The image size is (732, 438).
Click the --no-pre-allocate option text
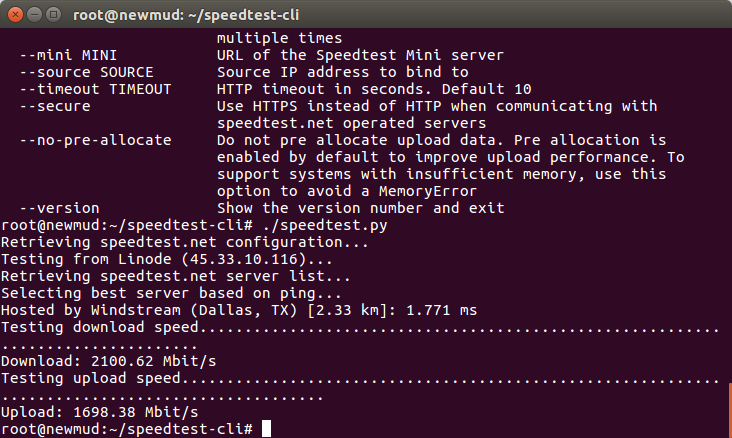95,140
